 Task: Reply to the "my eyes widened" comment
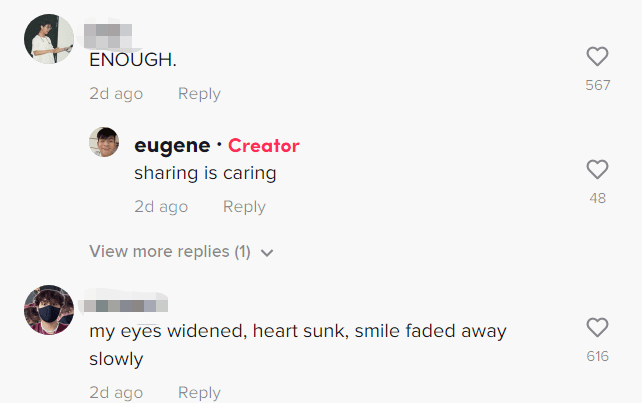coord(199,392)
